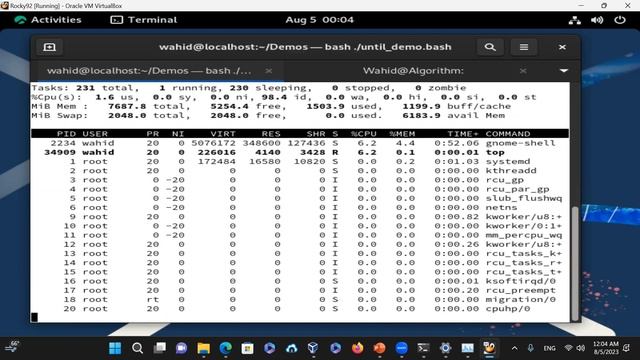
Task: Click the cpuhp/0 process row
Action: (300, 309)
